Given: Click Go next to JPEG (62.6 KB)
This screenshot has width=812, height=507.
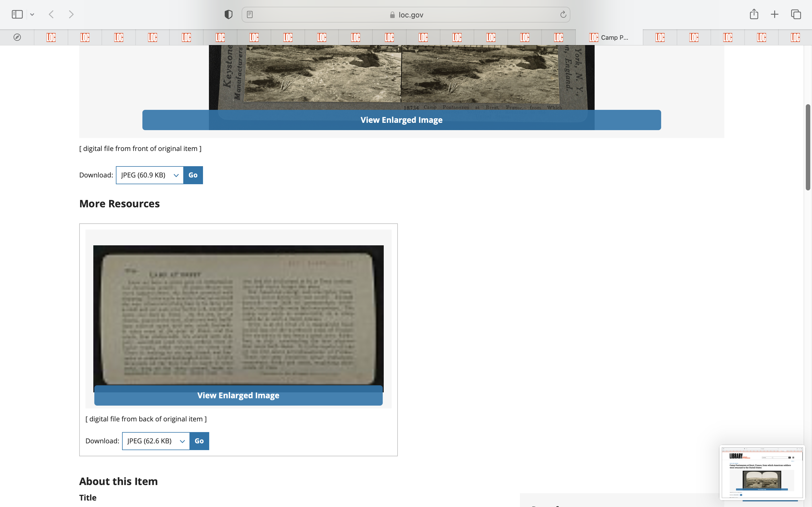Looking at the screenshot, I should (199, 441).
